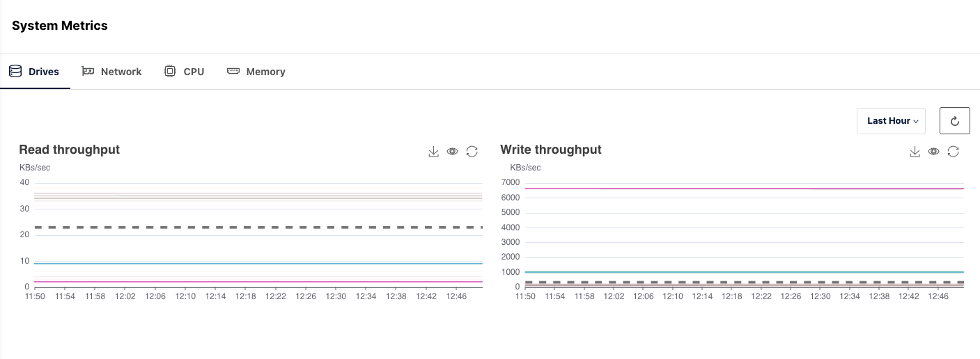The width and height of the screenshot is (980, 359).
Task: Download the Read throughput chart data
Action: click(x=433, y=152)
